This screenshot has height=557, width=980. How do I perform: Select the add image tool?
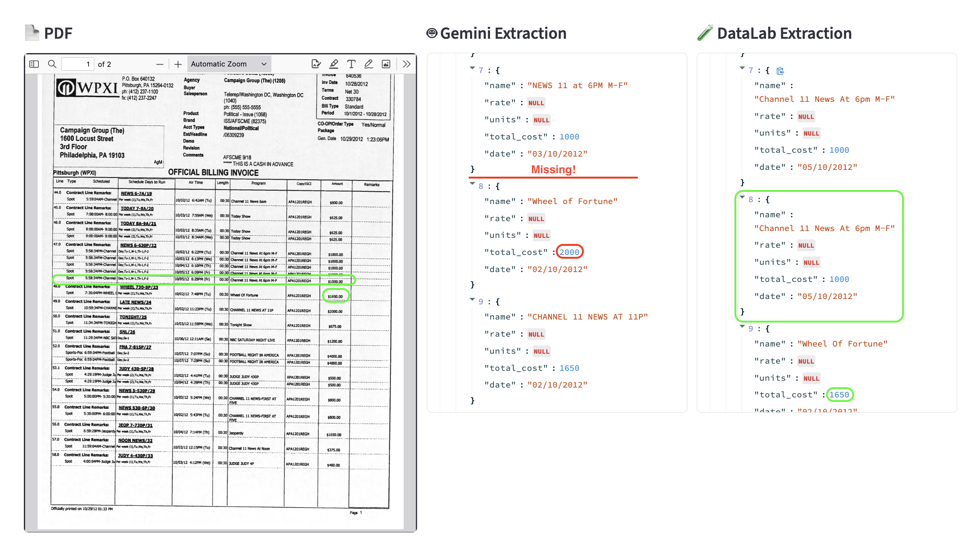386,64
